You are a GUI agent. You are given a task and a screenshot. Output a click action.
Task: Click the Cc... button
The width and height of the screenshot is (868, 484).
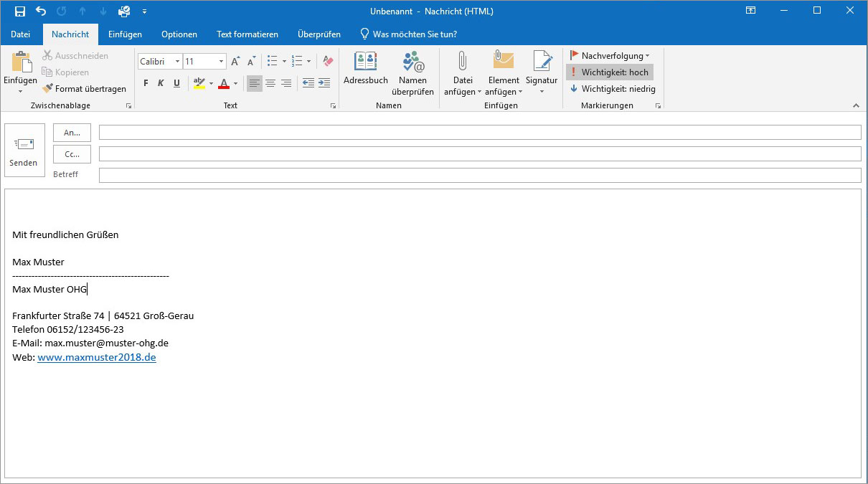click(x=72, y=154)
